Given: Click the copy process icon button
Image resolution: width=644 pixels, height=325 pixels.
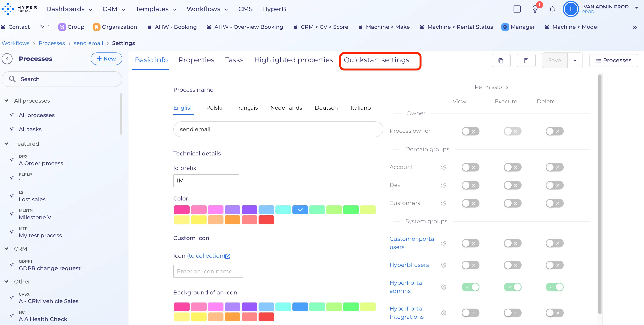Looking at the screenshot, I should [501, 60].
